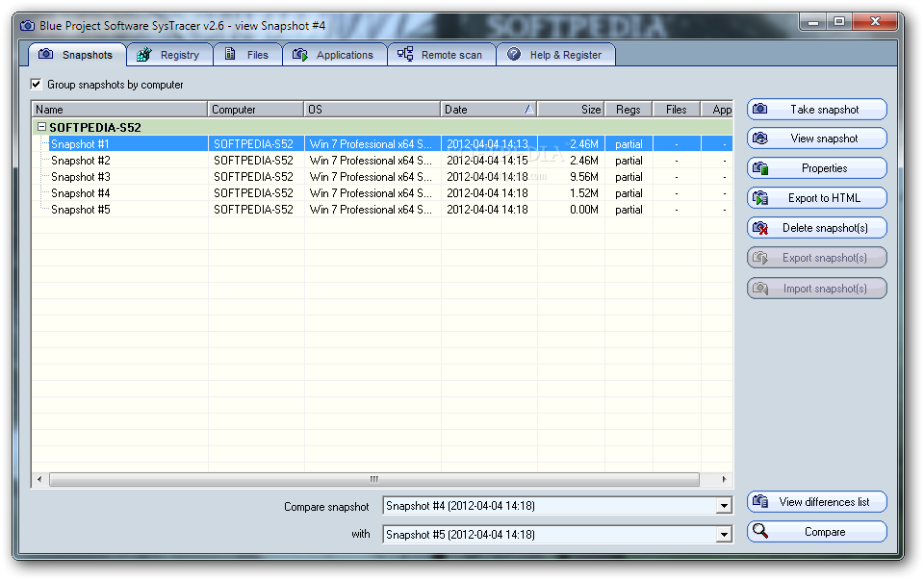Click the Remote scan network icon
This screenshot has width=924, height=580.
pyautogui.click(x=405, y=54)
